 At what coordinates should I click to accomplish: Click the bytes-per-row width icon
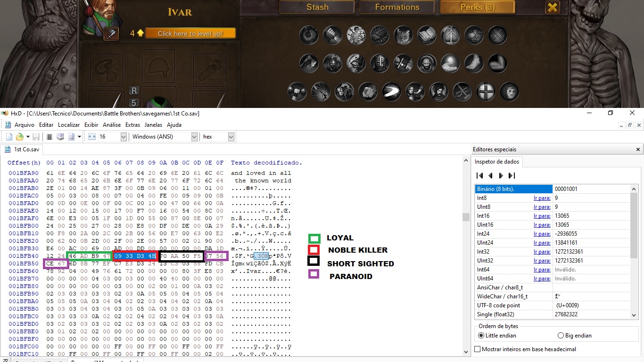(92, 137)
